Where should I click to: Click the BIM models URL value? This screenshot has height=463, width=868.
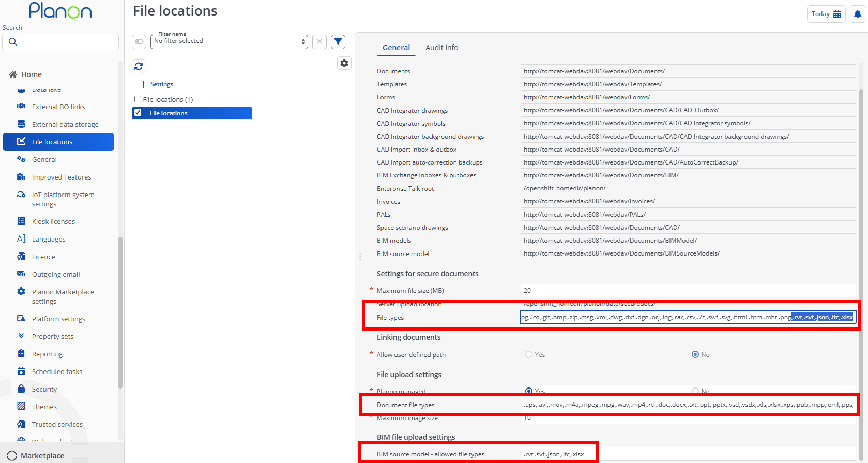[610, 241]
